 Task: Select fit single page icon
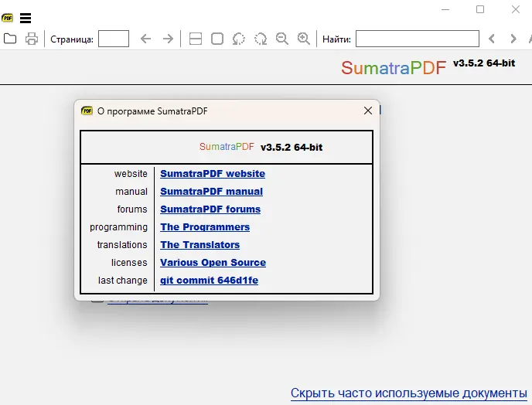(x=217, y=39)
